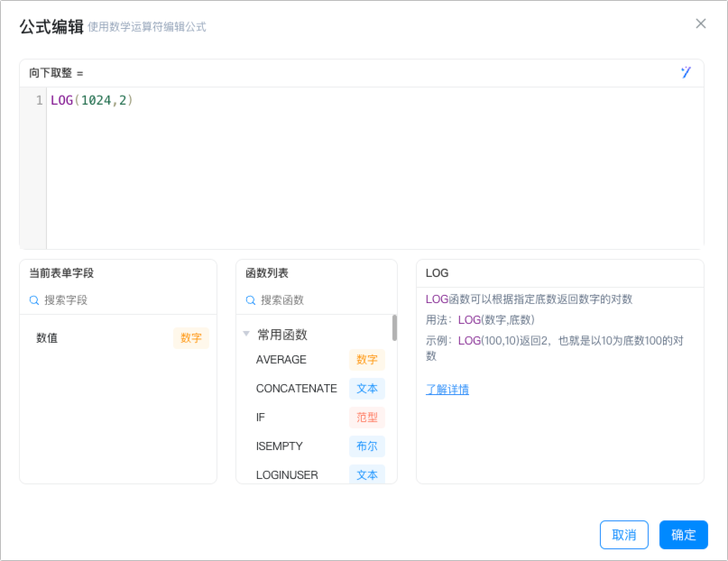Insert the 数值 field into formula

tap(118, 338)
